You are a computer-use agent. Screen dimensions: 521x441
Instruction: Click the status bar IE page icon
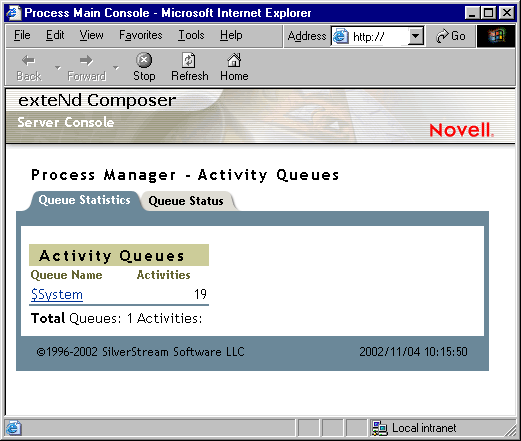(14, 428)
